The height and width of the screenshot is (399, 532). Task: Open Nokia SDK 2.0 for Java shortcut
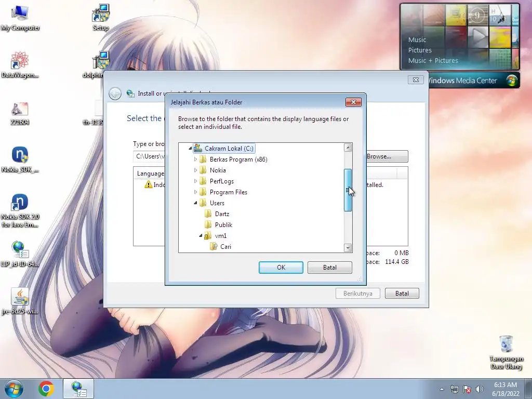[20, 210]
